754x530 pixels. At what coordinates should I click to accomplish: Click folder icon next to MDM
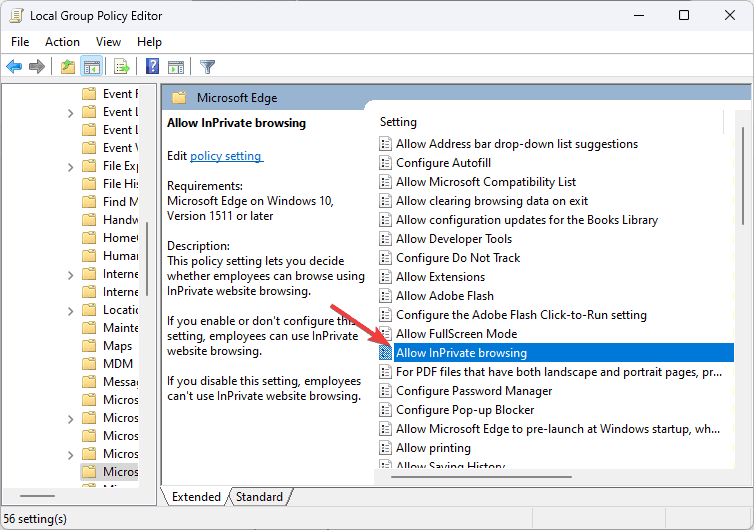(89, 364)
